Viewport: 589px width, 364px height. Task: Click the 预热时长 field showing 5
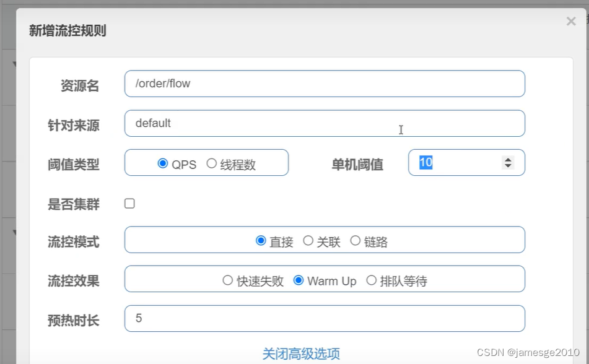click(325, 318)
